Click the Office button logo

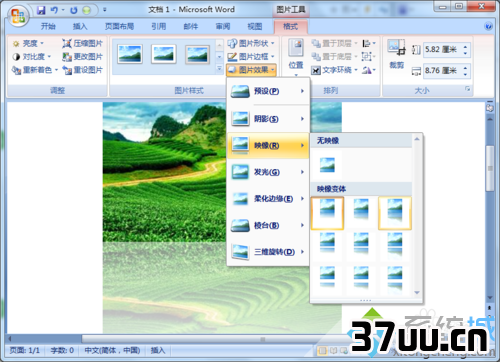coord(18,16)
